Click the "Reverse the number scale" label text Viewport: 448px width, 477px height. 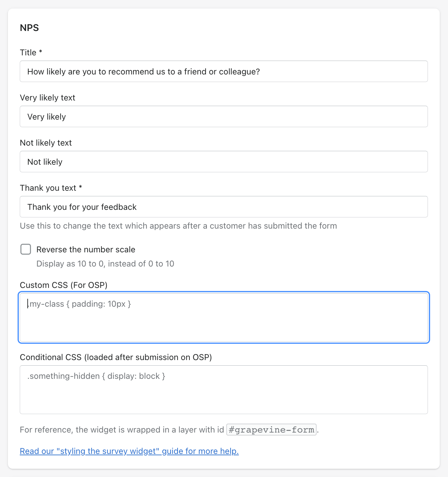click(86, 250)
